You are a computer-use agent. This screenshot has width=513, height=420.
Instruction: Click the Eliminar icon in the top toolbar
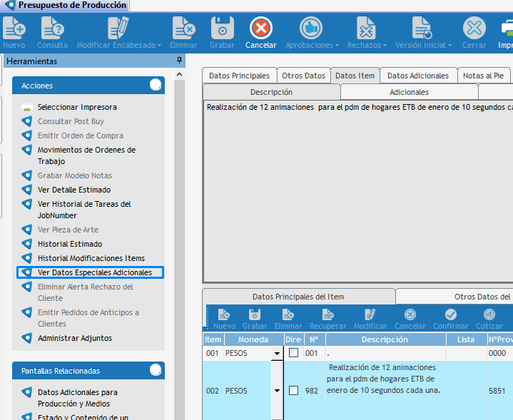[183, 29]
